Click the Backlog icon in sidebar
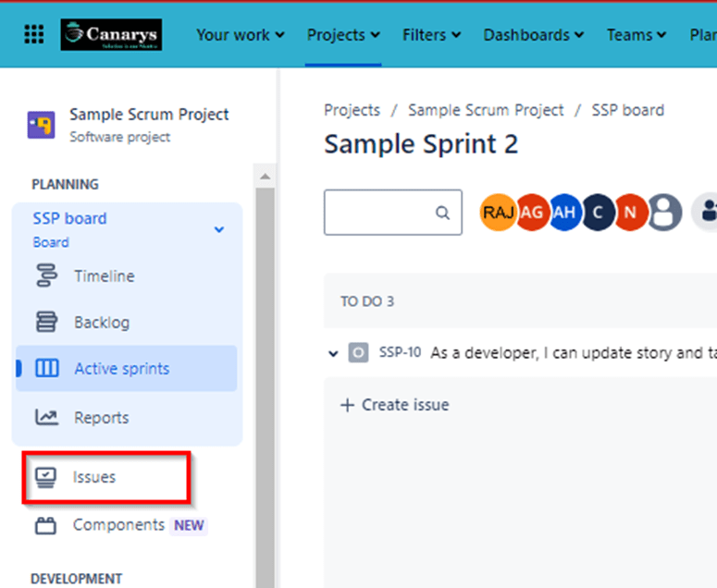This screenshot has width=717, height=588. click(x=46, y=322)
